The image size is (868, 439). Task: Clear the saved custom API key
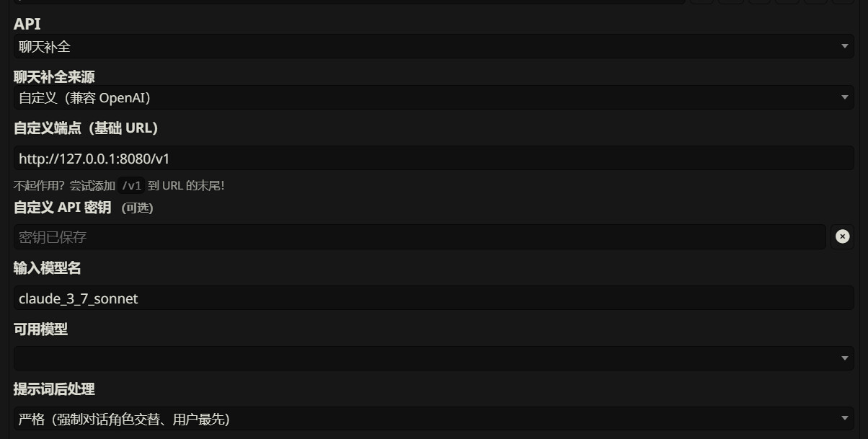coord(842,236)
